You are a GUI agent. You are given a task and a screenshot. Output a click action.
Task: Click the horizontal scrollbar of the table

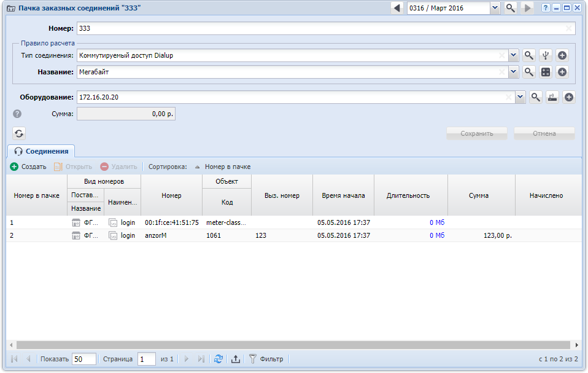pyautogui.click(x=293, y=345)
